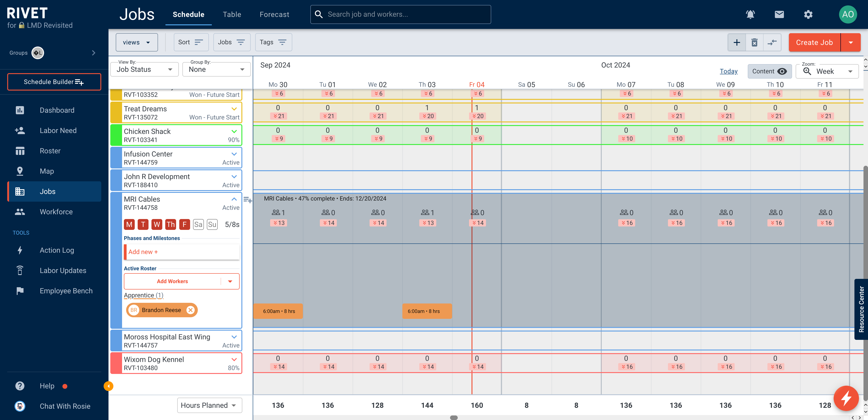This screenshot has width=868, height=420.
Task: Focus the search job and workers field
Action: (400, 14)
